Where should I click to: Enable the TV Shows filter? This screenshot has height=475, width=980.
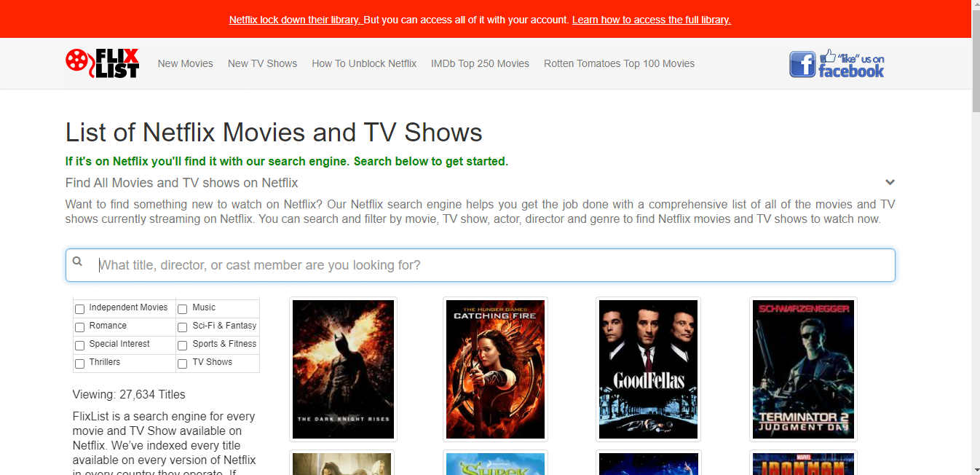(183, 364)
